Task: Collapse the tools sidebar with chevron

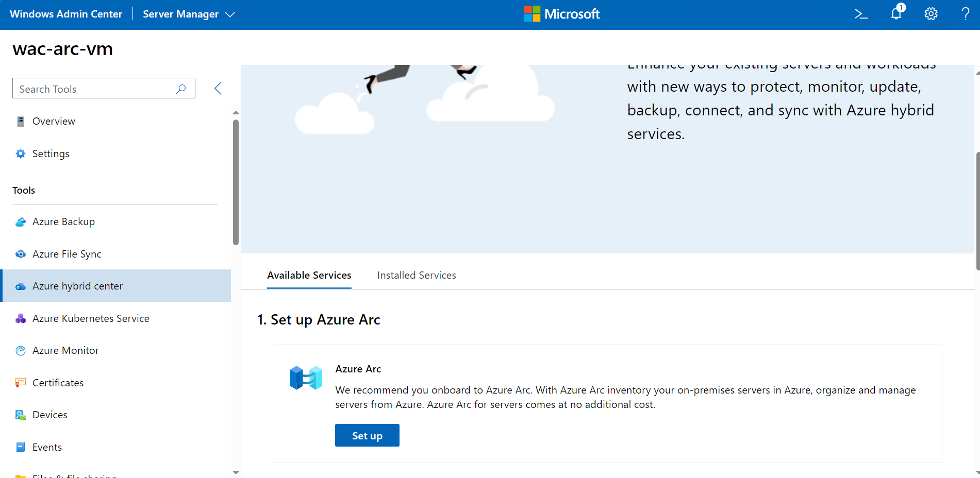Action: pyautogui.click(x=218, y=88)
